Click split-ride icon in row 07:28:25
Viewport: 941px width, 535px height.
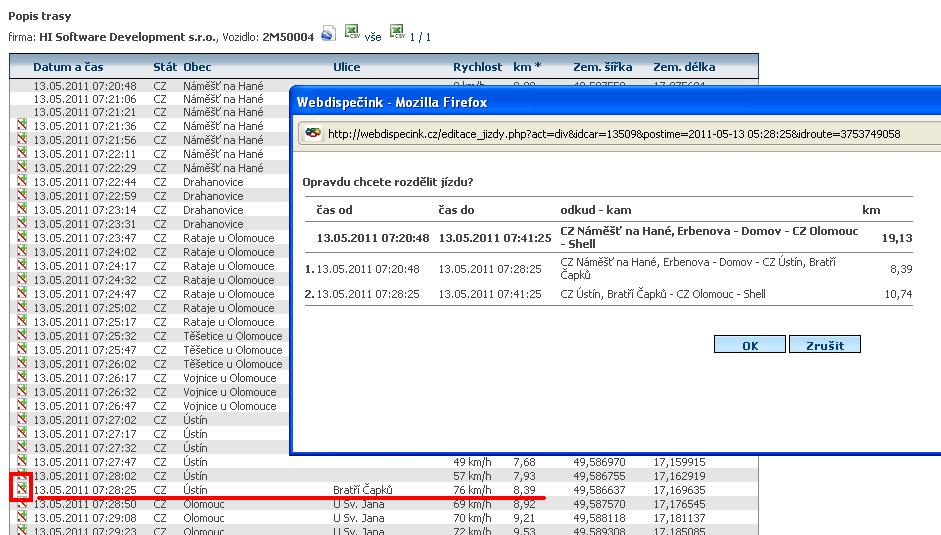click(x=22, y=488)
